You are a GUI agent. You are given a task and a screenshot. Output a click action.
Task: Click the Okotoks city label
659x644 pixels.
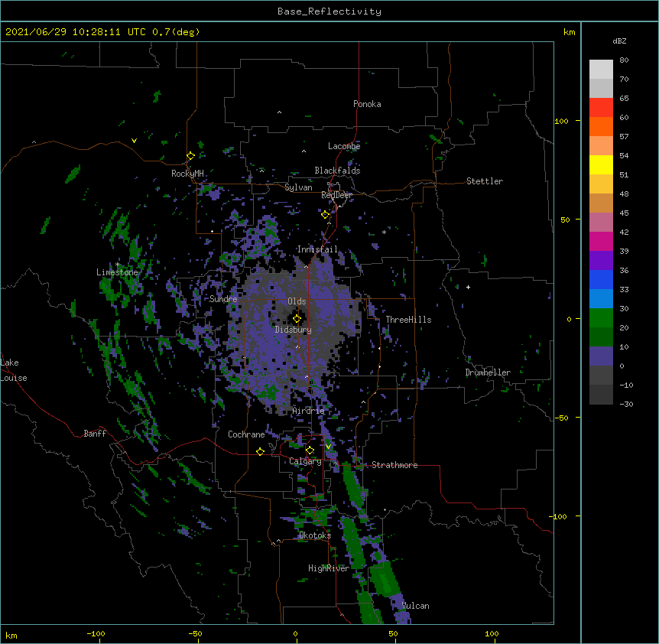pyautogui.click(x=315, y=535)
